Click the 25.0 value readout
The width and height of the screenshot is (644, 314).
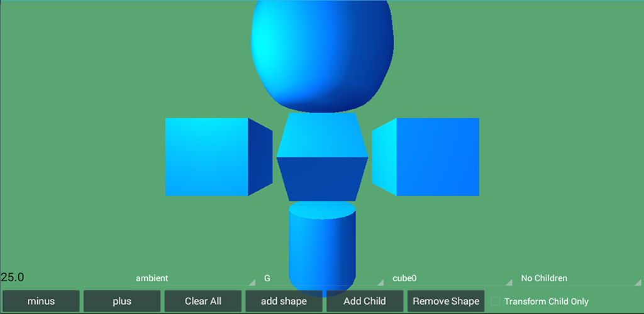(13, 277)
